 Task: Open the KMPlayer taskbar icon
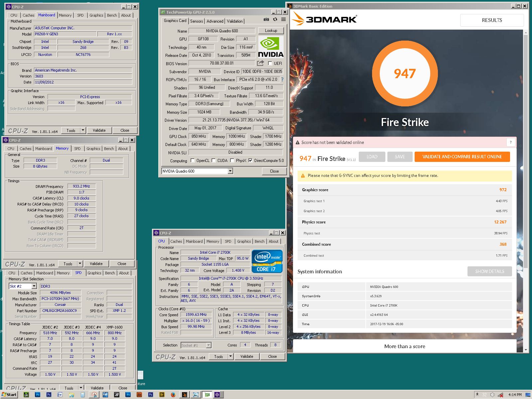click(x=105, y=395)
